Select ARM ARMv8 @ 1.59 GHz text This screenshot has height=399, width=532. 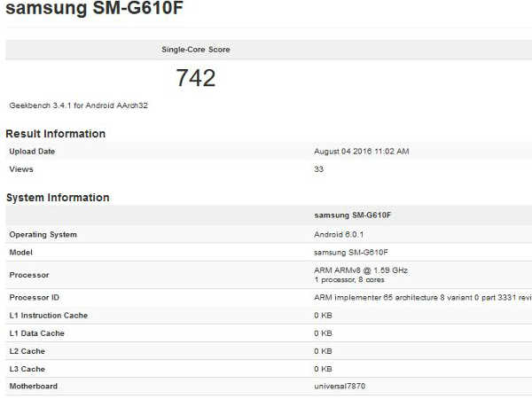coord(361,270)
